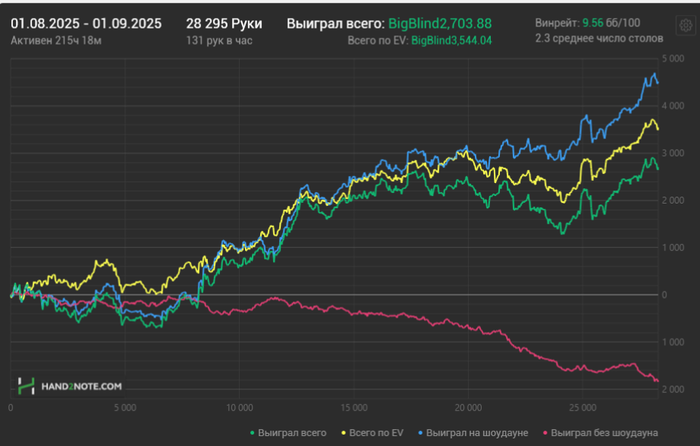Click the '131 рук в час' text
Viewport: 700px width, 446px height.
pos(219,41)
